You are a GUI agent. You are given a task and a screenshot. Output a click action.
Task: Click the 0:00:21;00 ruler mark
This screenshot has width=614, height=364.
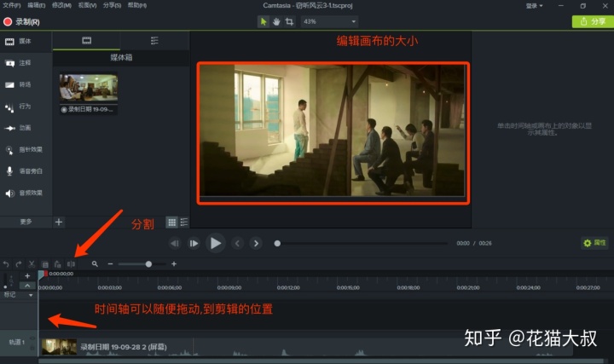click(x=468, y=287)
